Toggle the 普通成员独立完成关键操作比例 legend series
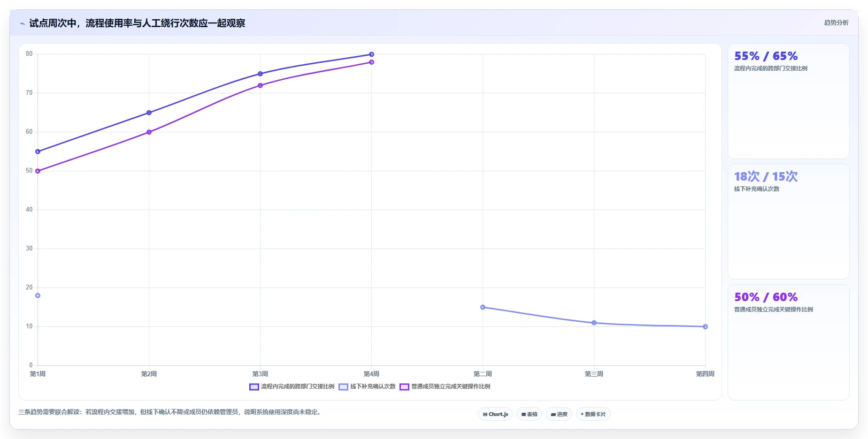868x439 pixels. coord(445,386)
